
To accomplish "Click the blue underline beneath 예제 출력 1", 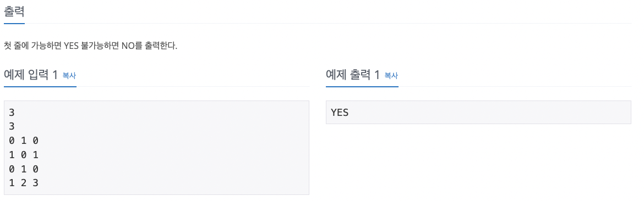I will point(362,86).
